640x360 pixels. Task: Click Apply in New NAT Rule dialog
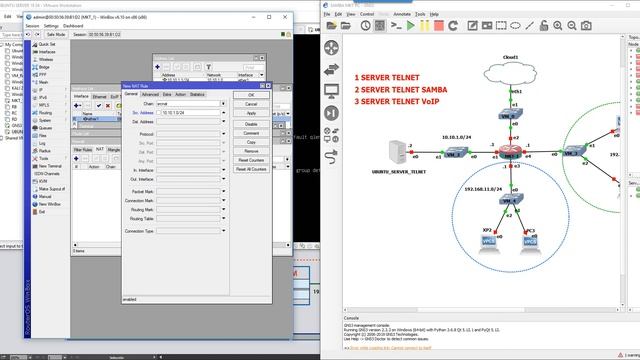[251, 113]
